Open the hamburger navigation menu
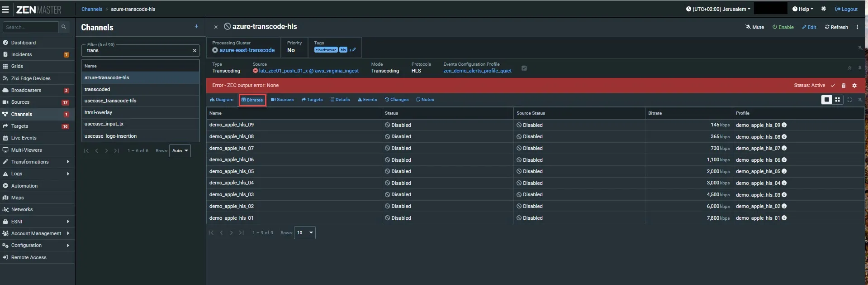868x285 pixels. 5,9
